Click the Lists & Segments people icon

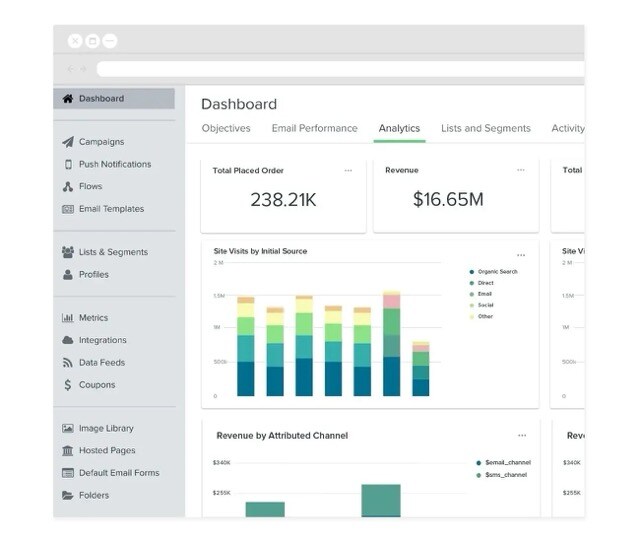pos(68,252)
